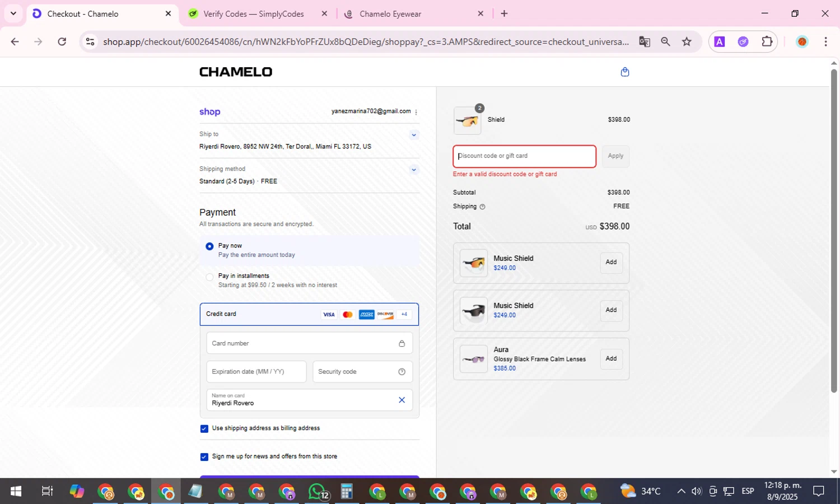Click the American Express logo
Image resolution: width=840 pixels, height=504 pixels.
[x=366, y=315]
